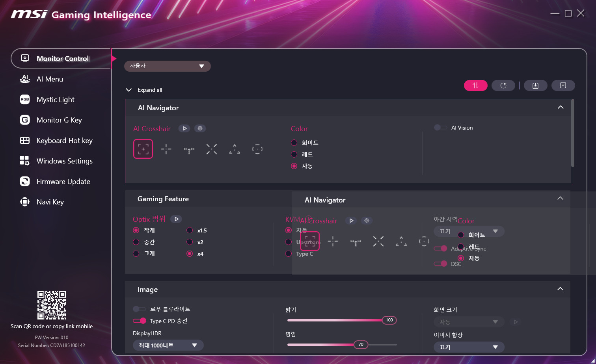Click the pink sort order button

coord(475,85)
